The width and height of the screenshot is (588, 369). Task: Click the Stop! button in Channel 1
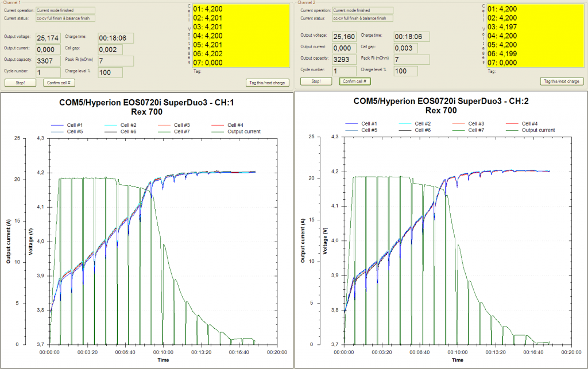pyautogui.click(x=21, y=82)
